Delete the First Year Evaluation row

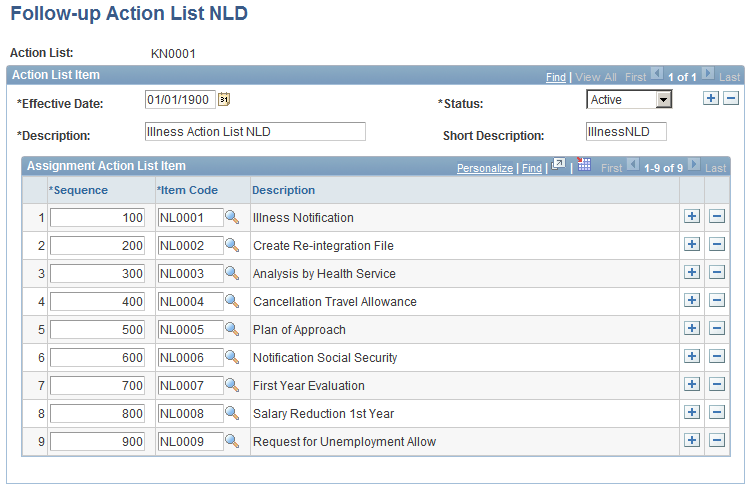pyautogui.click(x=717, y=384)
